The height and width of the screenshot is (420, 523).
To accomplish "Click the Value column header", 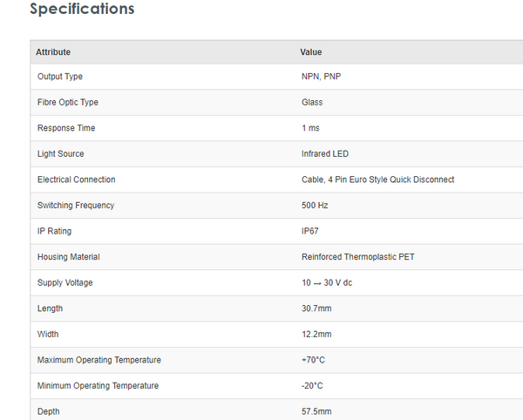I will 311,52.
